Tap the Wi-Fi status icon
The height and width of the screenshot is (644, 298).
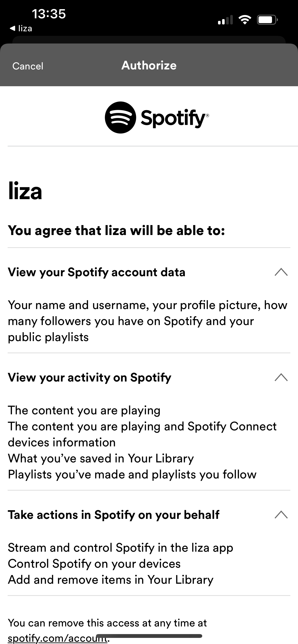coord(245,20)
